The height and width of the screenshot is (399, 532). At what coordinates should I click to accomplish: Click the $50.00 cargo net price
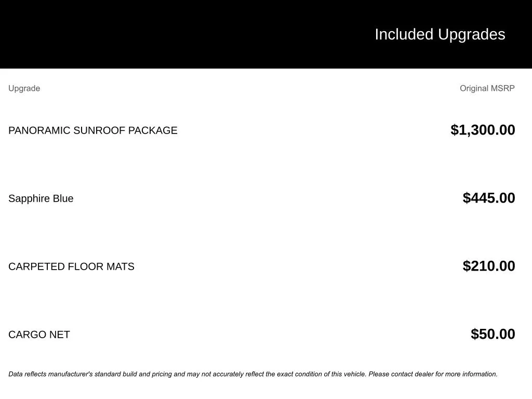(x=493, y=334)
